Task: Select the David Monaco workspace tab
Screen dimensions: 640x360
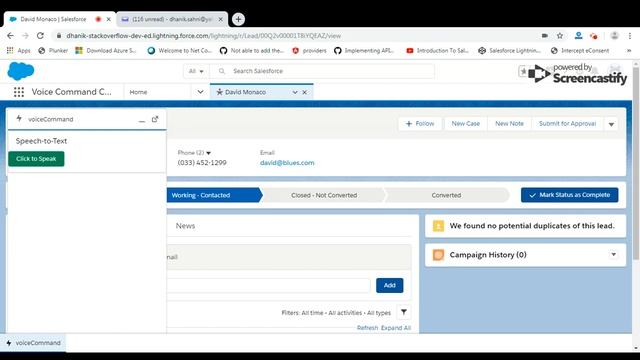Action: click(245, 92)
